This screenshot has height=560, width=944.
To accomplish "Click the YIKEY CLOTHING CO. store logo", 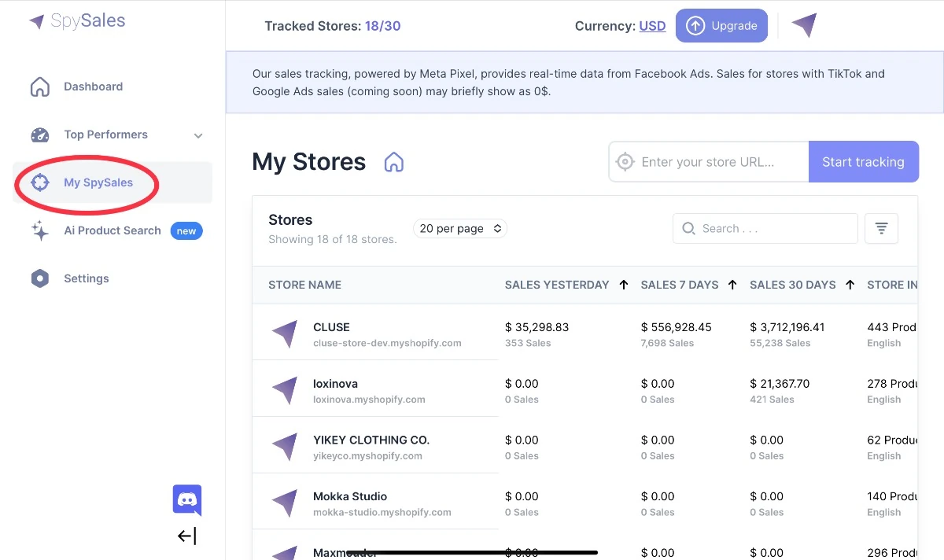I will 285,447.
